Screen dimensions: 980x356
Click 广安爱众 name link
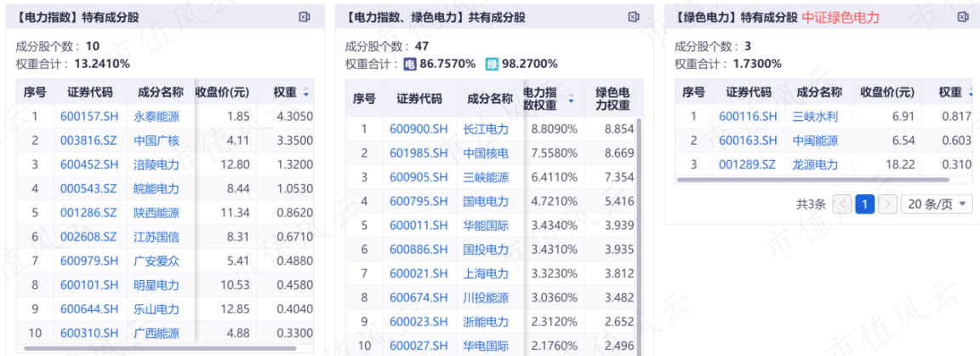point(157,261)
